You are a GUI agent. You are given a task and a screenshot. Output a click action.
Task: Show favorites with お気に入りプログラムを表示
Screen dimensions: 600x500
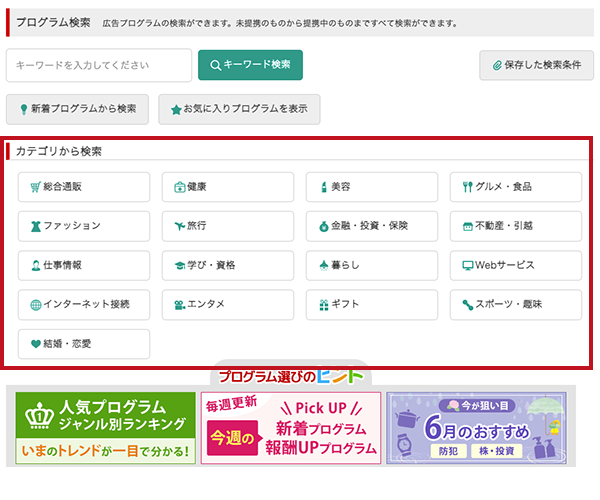click(x=239, y=109)
